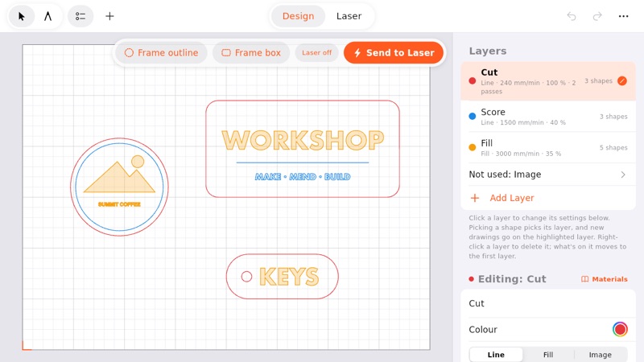Choose the Line mode segment
The width and height of the screenshot is (644, 362).
tap(496, 355)
